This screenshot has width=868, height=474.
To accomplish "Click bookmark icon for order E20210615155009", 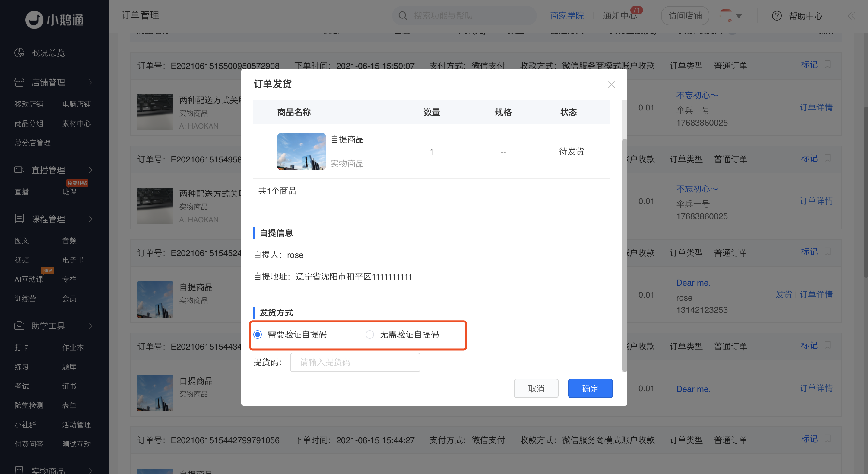I will pyautogui.click(x=827, y=64).
